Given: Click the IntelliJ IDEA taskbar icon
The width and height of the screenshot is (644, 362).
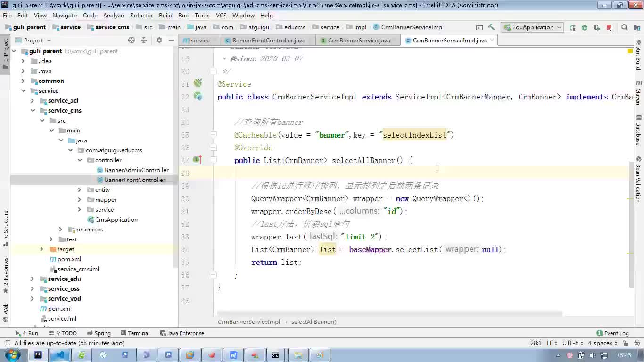Looking at the screenshot, I should (38, 355).
